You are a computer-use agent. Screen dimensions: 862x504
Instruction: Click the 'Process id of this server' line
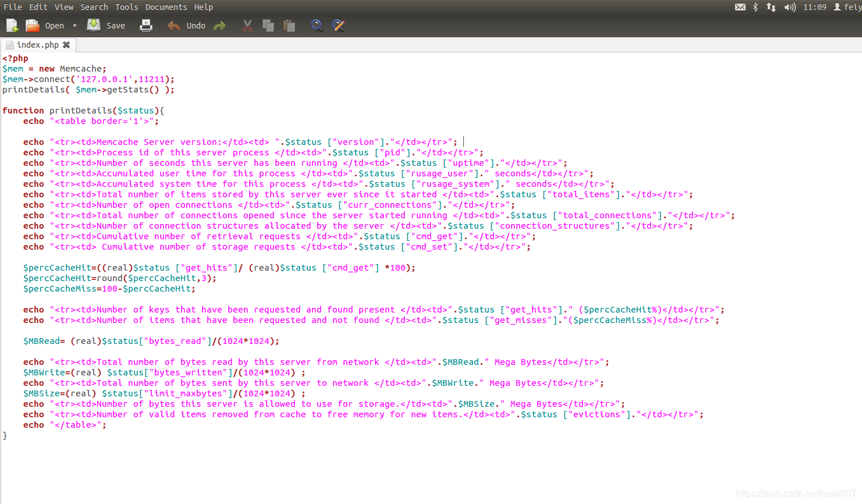[253, 152]
